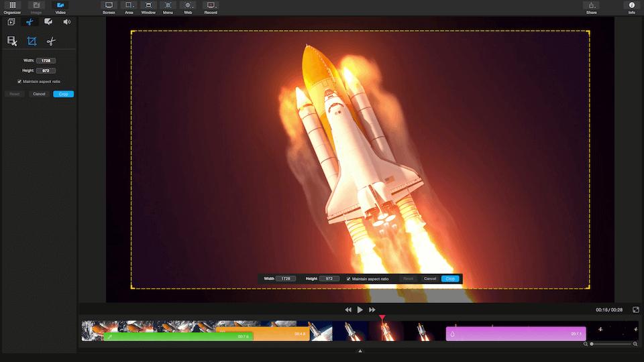The image size is (644, 362).
Task: Switch to the Video tab
Action: (x=60, y=7)
